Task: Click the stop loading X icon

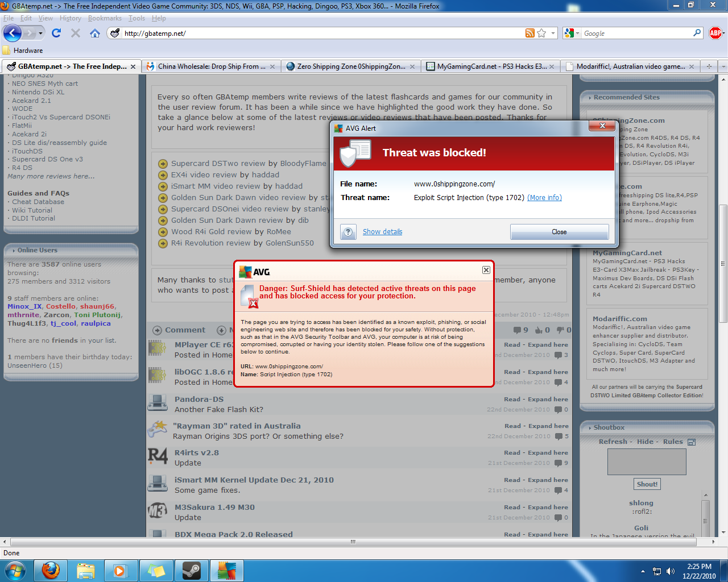Action: coord(75,33)
